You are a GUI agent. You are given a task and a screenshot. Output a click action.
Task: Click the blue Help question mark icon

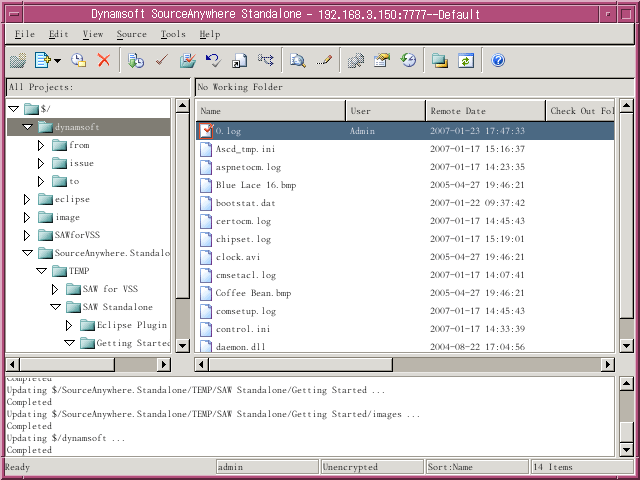tap(498, 61)
